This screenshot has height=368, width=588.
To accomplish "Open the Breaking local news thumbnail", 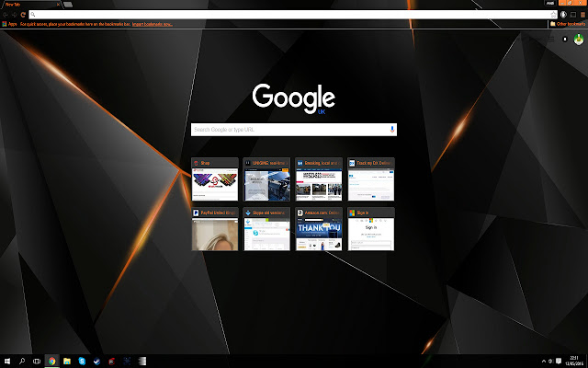I will click(x=319, y=179).
